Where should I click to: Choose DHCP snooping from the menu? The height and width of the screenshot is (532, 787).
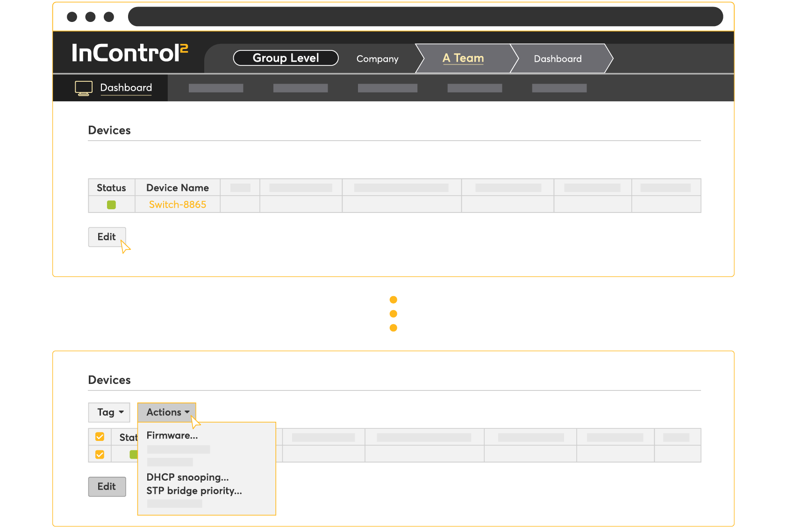[x=187, y=477]
